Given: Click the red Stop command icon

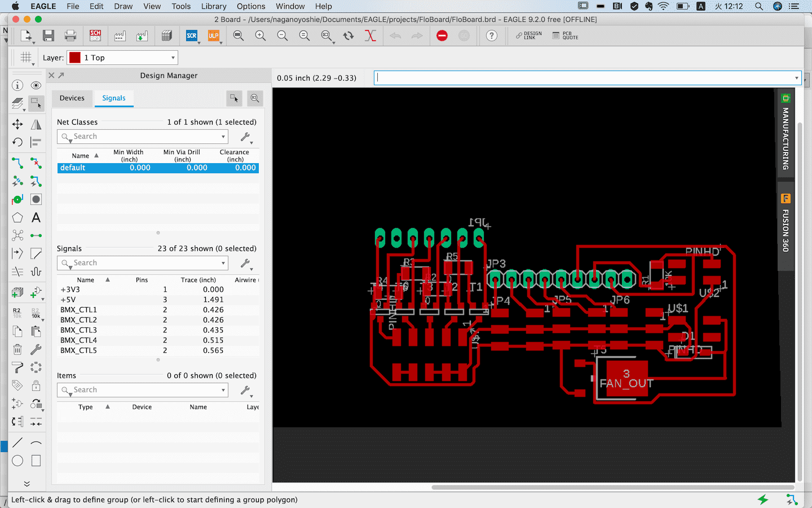Looking at the screenshot, I should tap(442, 36).
